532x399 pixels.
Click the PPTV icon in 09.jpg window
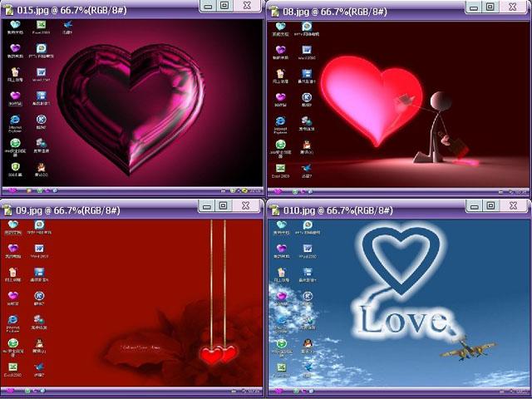click(39, 224)
